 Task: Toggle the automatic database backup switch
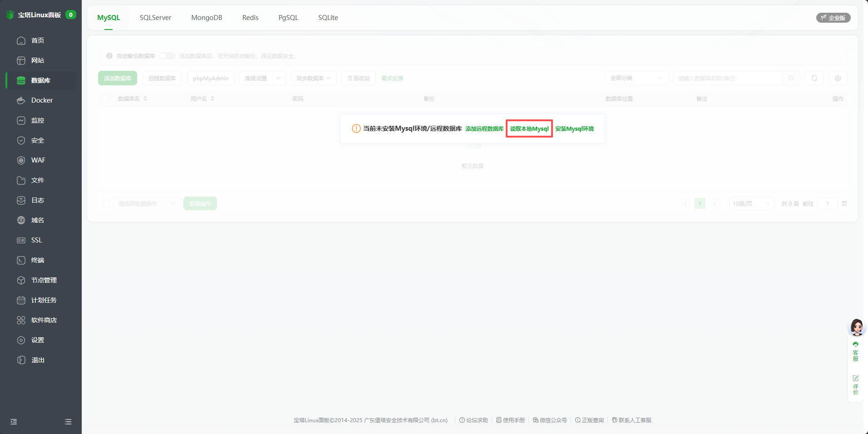[x=167, y=56]
